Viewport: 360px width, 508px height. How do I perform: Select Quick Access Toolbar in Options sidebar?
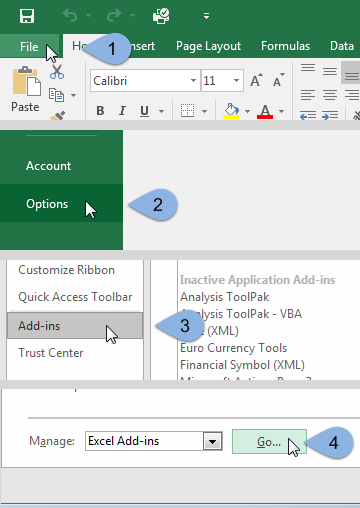click(x=75, y=297)
